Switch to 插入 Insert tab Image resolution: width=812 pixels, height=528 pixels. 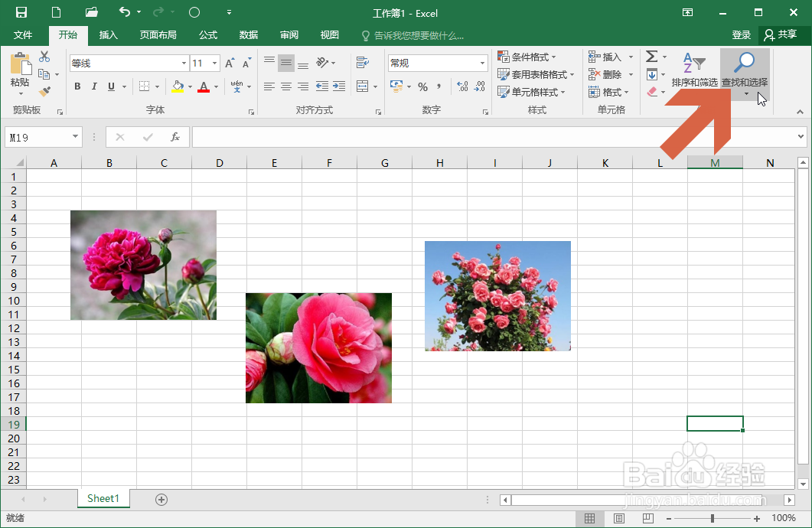[x=108, y=35]
